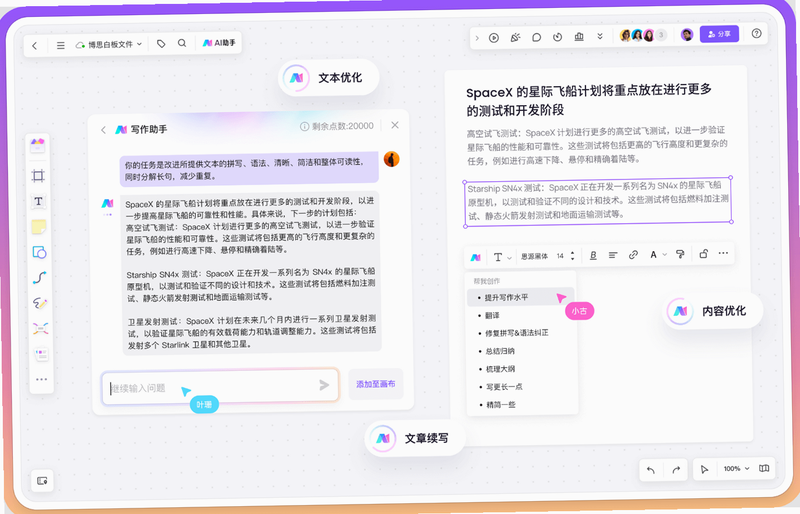Open help with the question mark icon

757,33
